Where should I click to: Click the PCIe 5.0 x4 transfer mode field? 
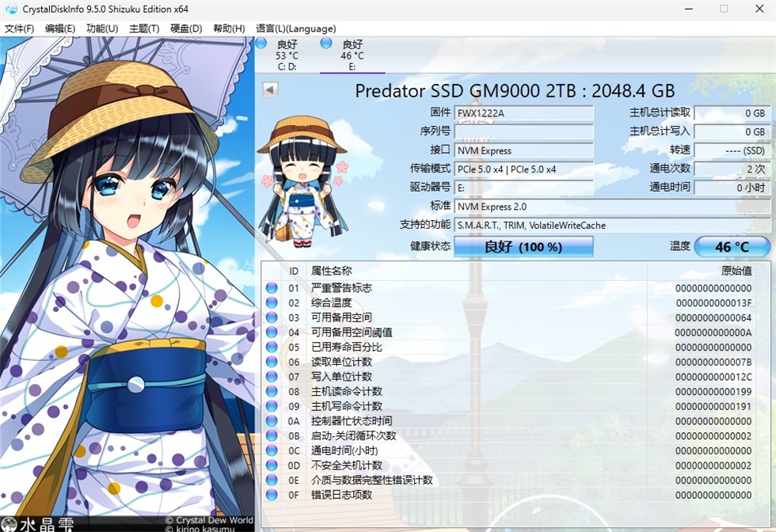[x=523, y=169]
